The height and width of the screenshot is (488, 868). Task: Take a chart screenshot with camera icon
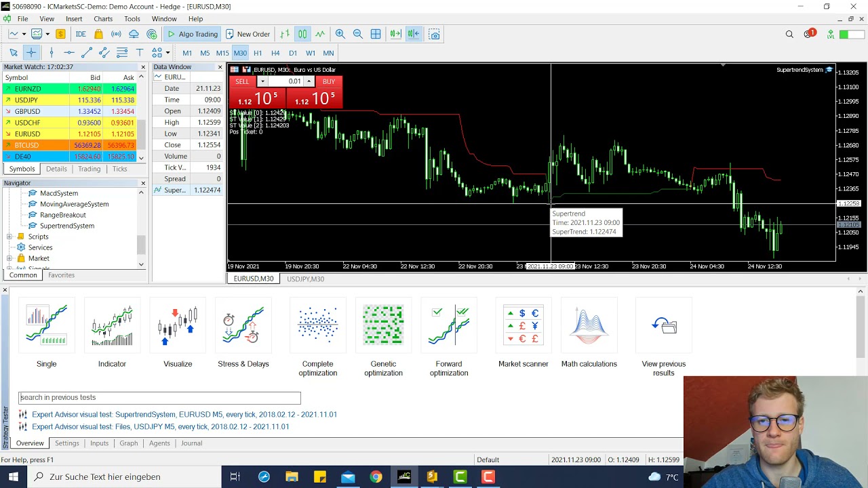click(435, 34)
